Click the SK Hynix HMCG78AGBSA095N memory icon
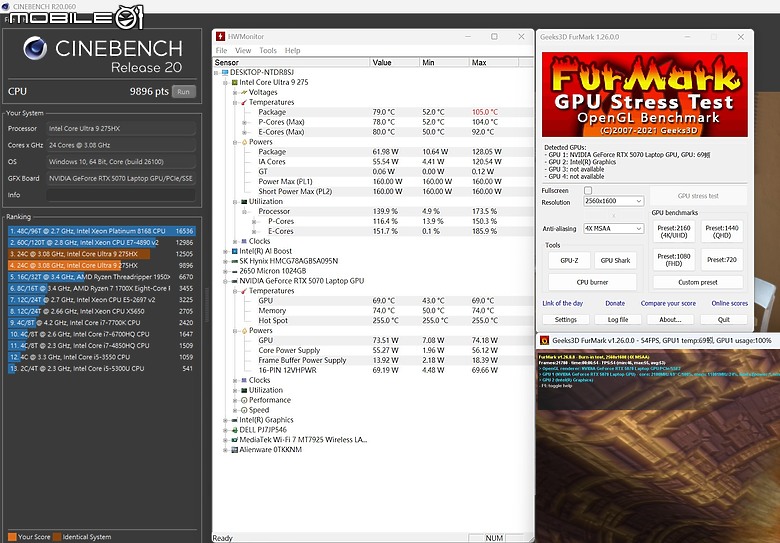780x543 pixels. tap(234, 261)
